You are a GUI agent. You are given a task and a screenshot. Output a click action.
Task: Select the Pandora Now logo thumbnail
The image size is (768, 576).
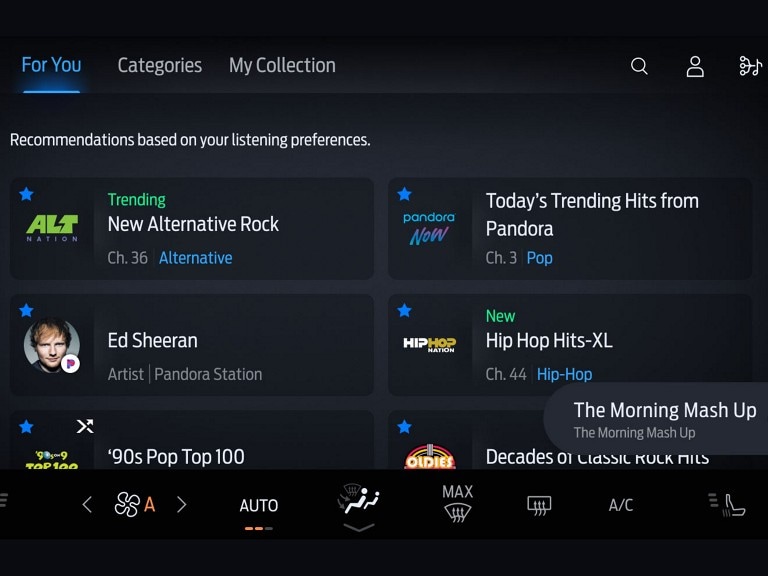coord(429,228)
